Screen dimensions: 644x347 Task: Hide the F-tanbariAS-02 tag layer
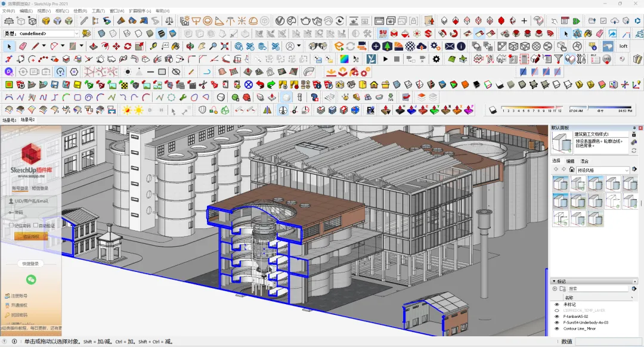[557, 317]
